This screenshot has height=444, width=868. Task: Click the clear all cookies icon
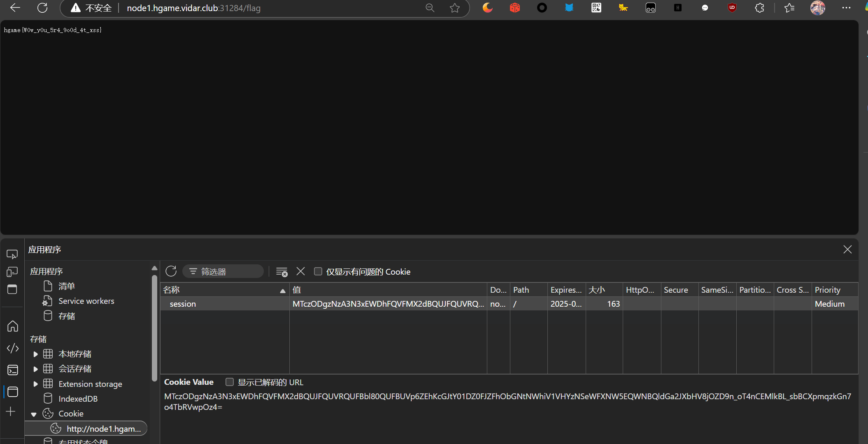(x=282, y=272)
